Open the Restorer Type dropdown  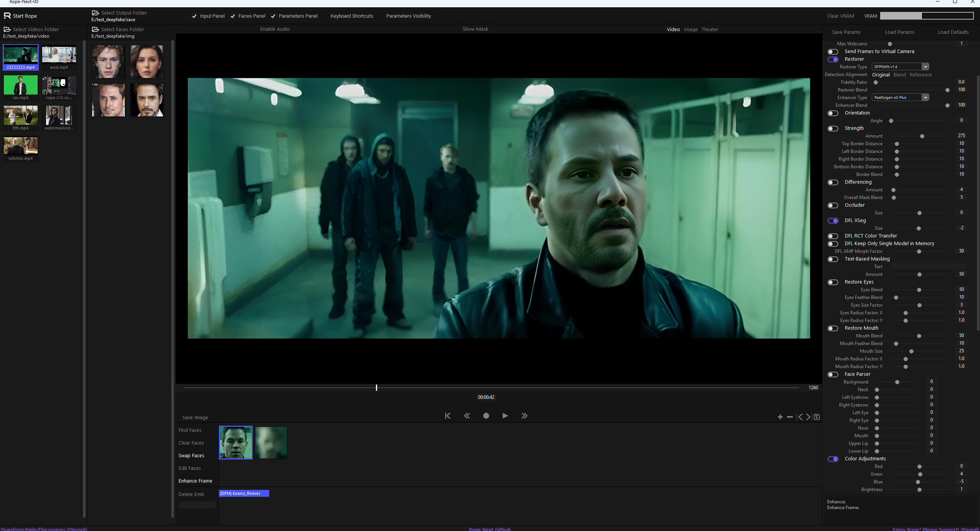pyautogui.click(x=900, y=66)
